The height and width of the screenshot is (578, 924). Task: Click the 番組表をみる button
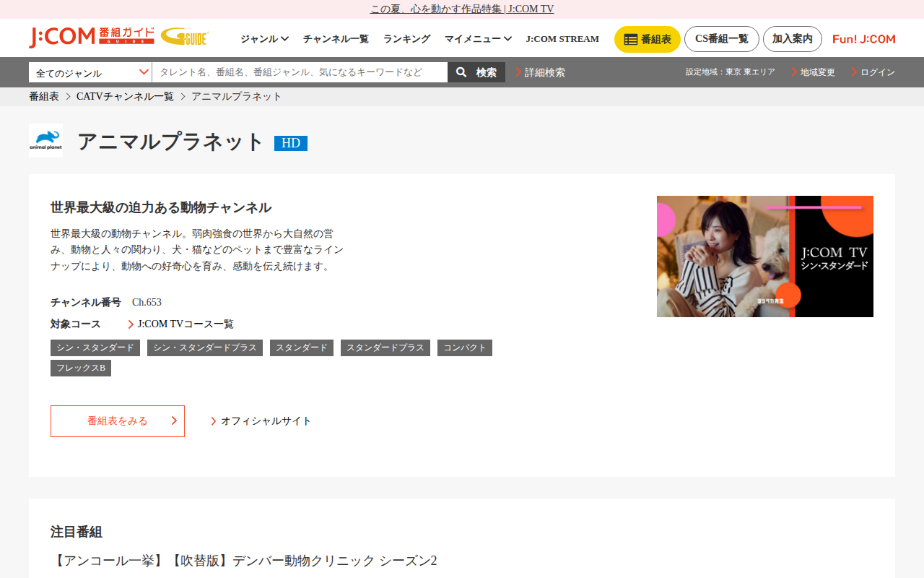coord(118,421)
